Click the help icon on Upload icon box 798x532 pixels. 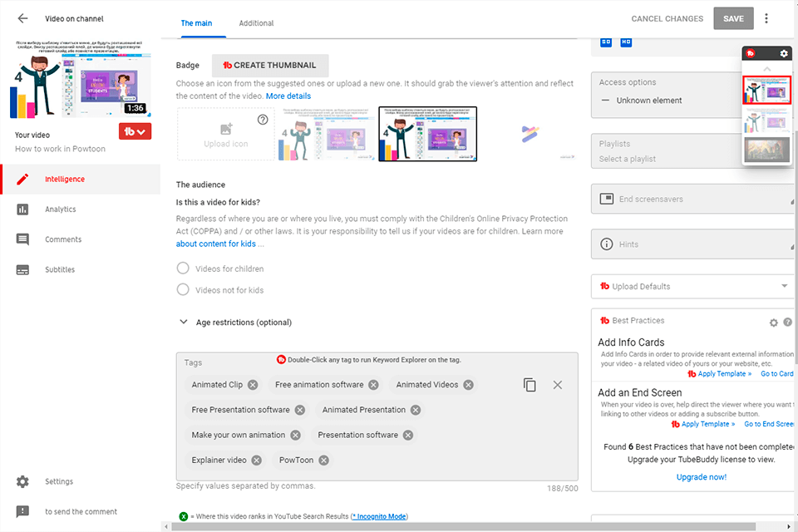(x=263, y=120)
